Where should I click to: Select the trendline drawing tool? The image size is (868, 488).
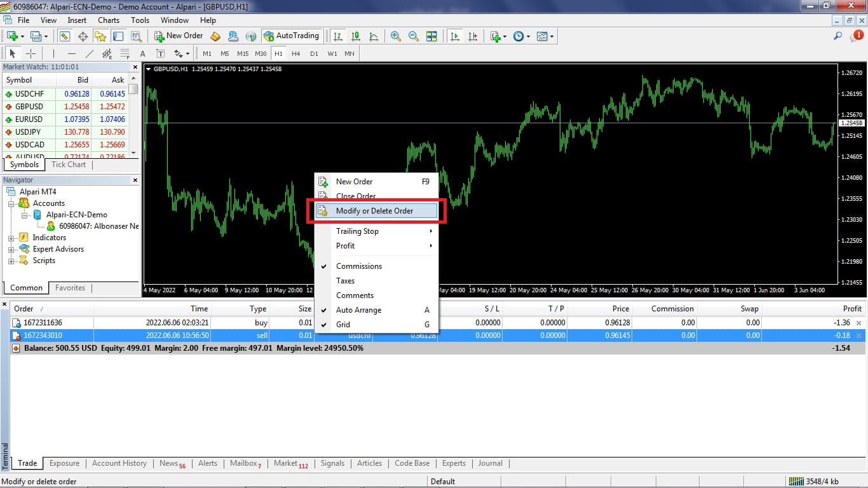(x=90, y=53)
